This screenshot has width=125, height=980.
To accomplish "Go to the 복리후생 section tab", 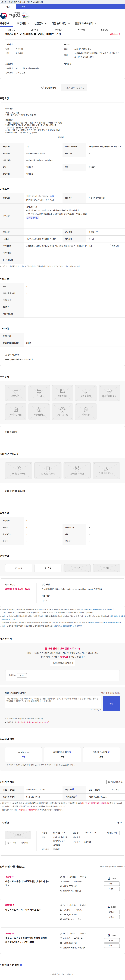I will [81, 30].
